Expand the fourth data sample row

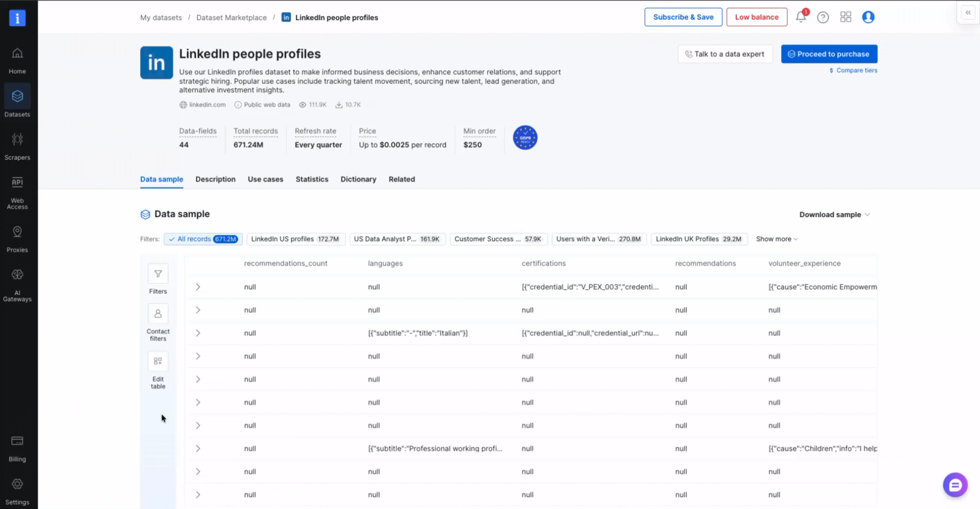pyautogui.click(x=198, y=356)
